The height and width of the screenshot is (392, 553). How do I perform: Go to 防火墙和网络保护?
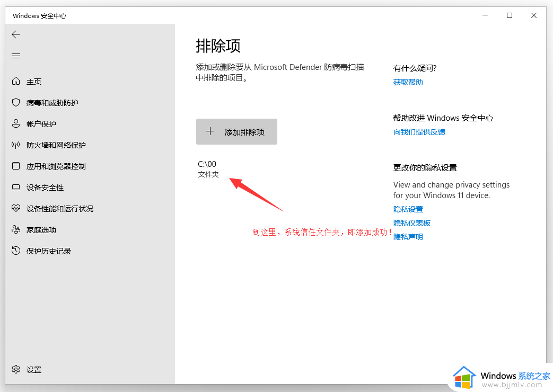[56, 145]
